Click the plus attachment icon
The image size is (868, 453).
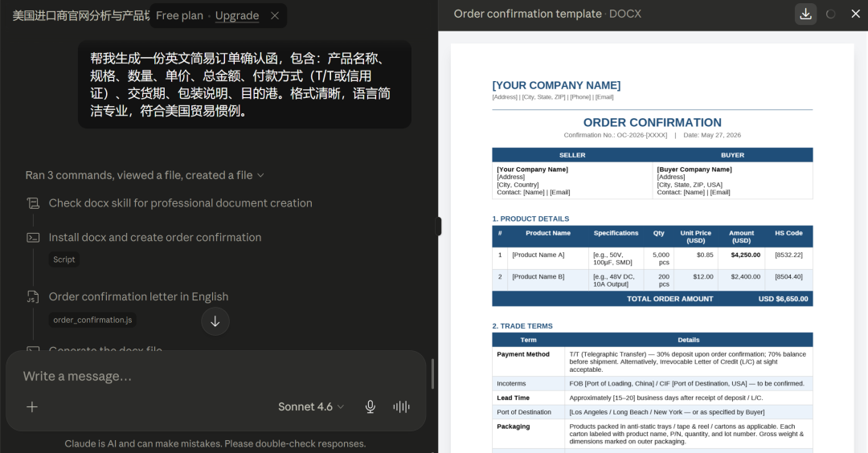[32, 407]
